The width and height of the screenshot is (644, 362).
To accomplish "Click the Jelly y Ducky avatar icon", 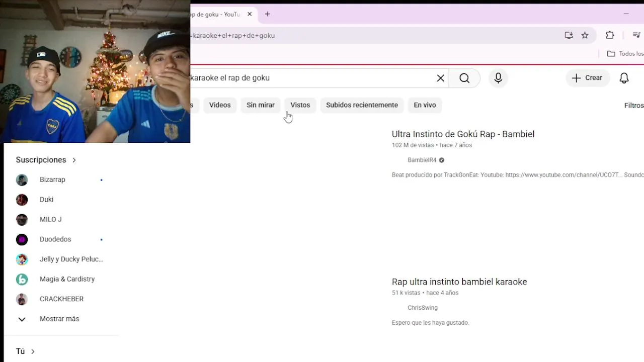I will click(22, 259).
